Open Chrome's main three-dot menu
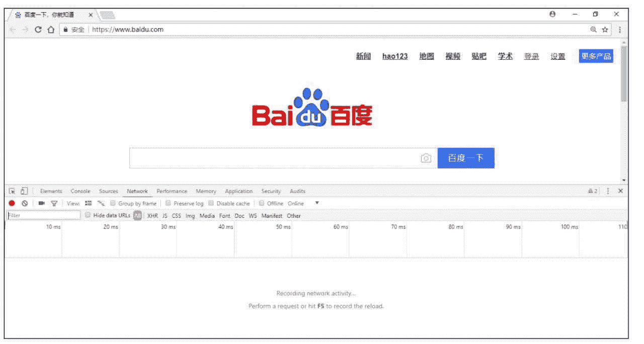Image resolution: width=644 pixels, height=344 pixels. 619,30
